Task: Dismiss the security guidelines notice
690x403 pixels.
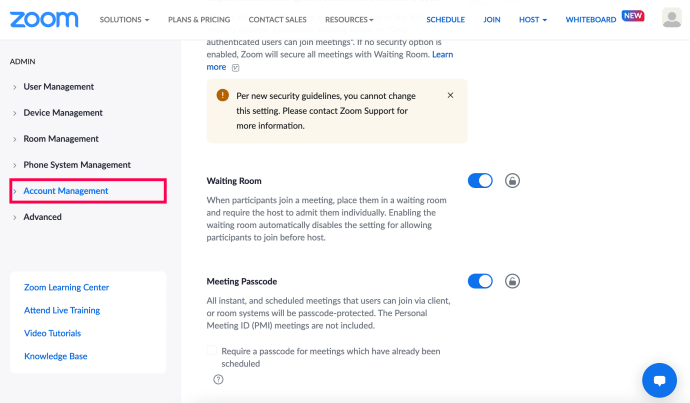Action: tap(450, 95)
